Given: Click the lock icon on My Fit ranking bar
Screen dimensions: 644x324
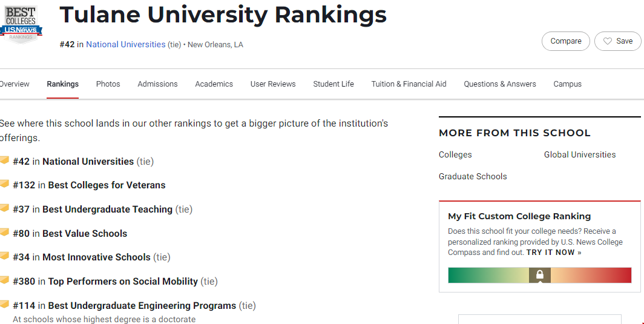Looking at the screenshot, I should coord(540,275).
